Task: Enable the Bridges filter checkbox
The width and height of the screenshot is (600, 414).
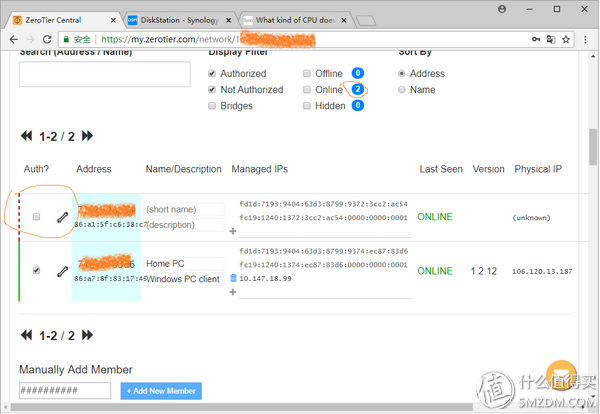Action: point(212,106)
